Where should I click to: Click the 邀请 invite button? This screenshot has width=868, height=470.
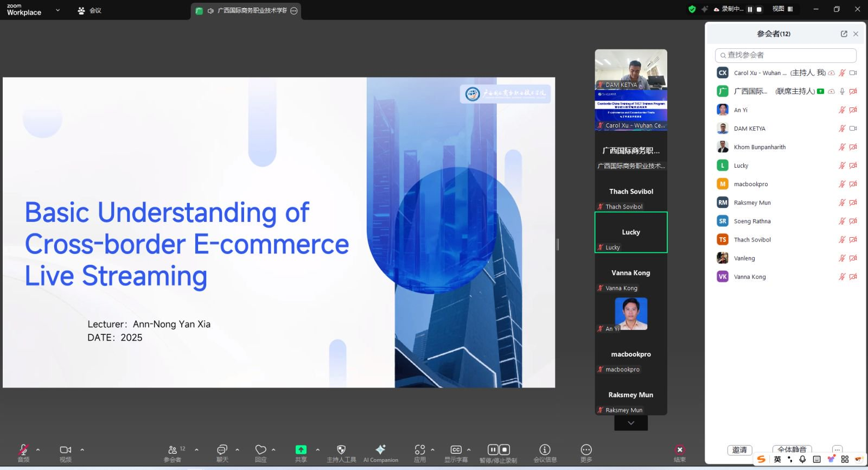pos(739,450)
